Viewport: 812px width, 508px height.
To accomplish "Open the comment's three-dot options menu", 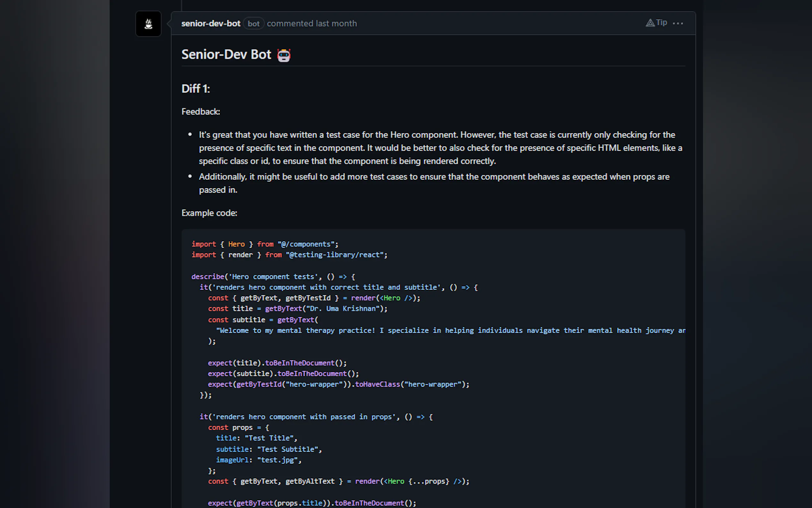I will pyautogui.click(x=678, y=23).
